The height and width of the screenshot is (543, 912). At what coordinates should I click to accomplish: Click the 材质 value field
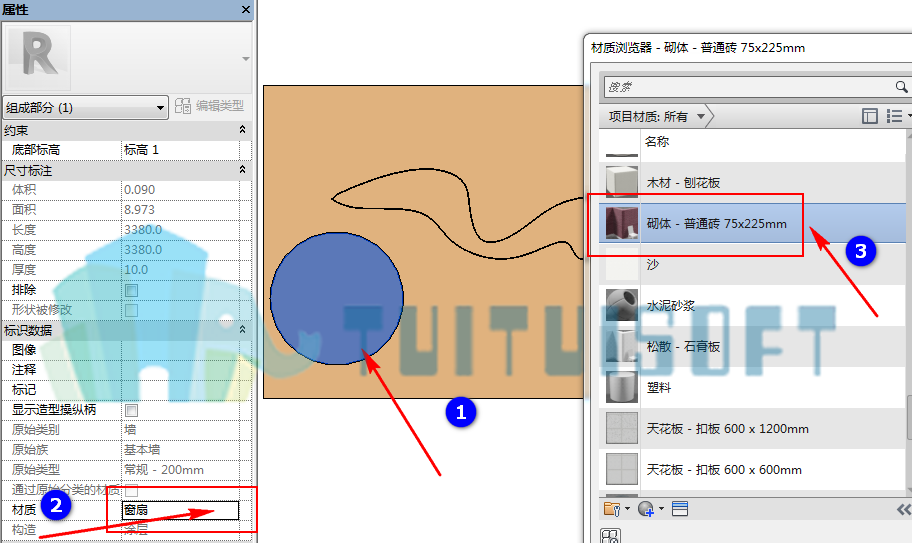(180, 510)
